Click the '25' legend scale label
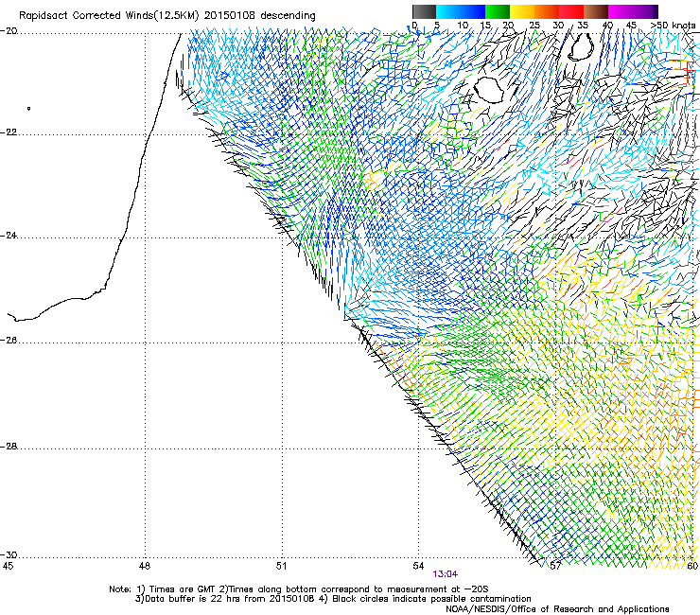700x615 pixels. (x=534, y=26)
